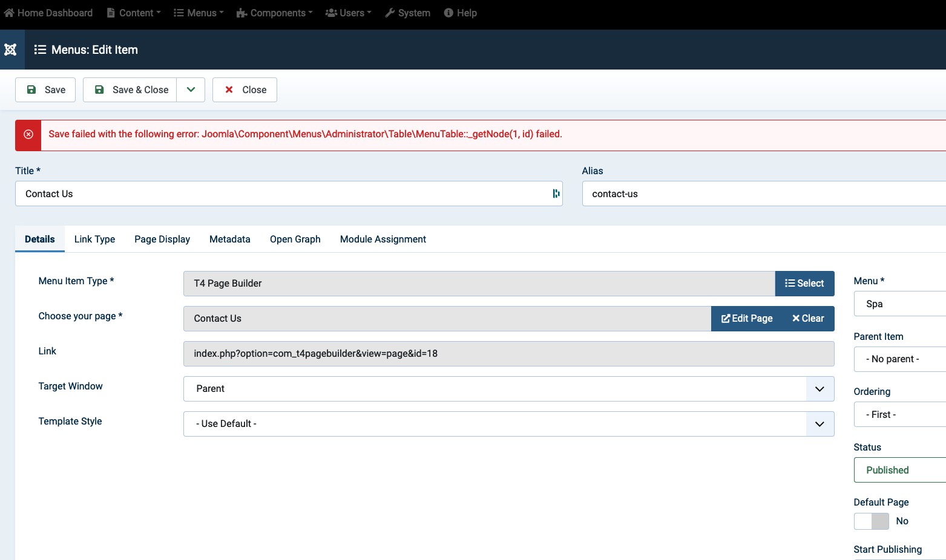Viewport: 946px width, 560px height.
Task: Click the Home Dashboard house icon
Action: pos(8,13)
